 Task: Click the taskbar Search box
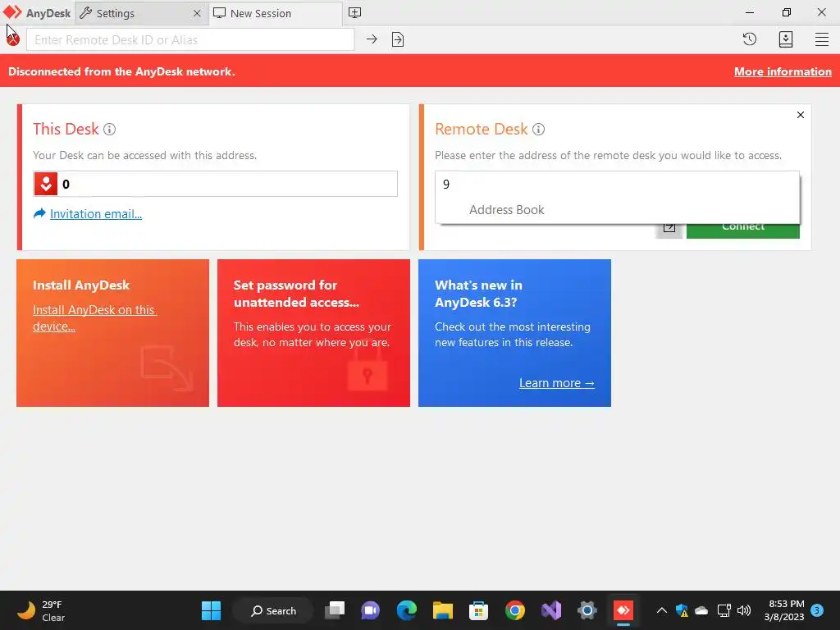point(273,610)
